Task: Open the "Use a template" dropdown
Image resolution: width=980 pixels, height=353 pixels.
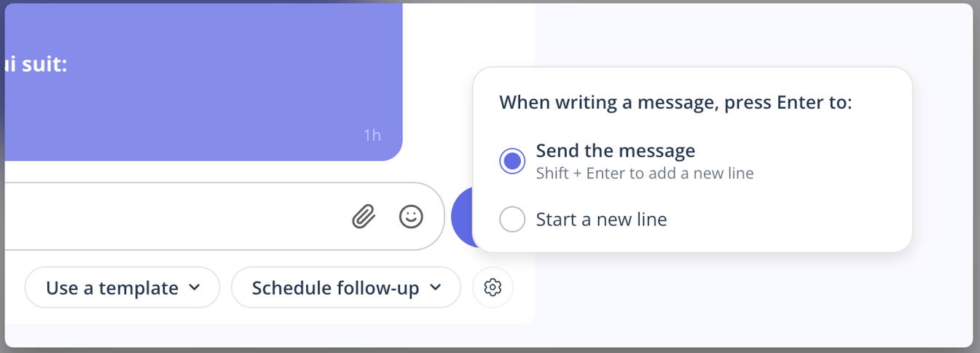Action: [122, 288]
